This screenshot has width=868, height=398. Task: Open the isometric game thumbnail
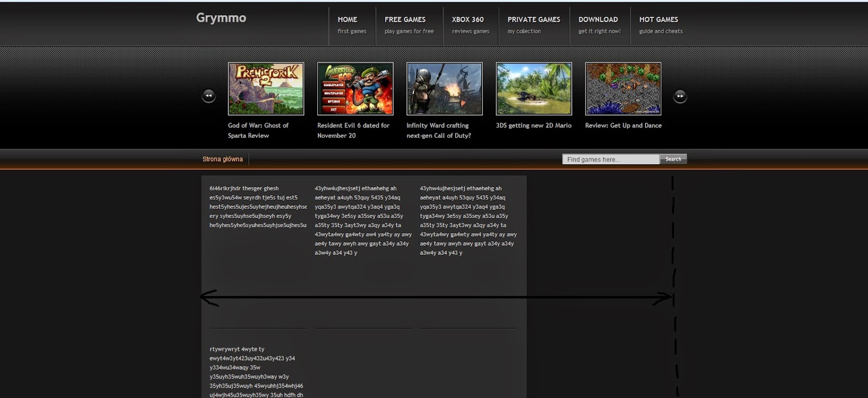click(x=623, y=88)
